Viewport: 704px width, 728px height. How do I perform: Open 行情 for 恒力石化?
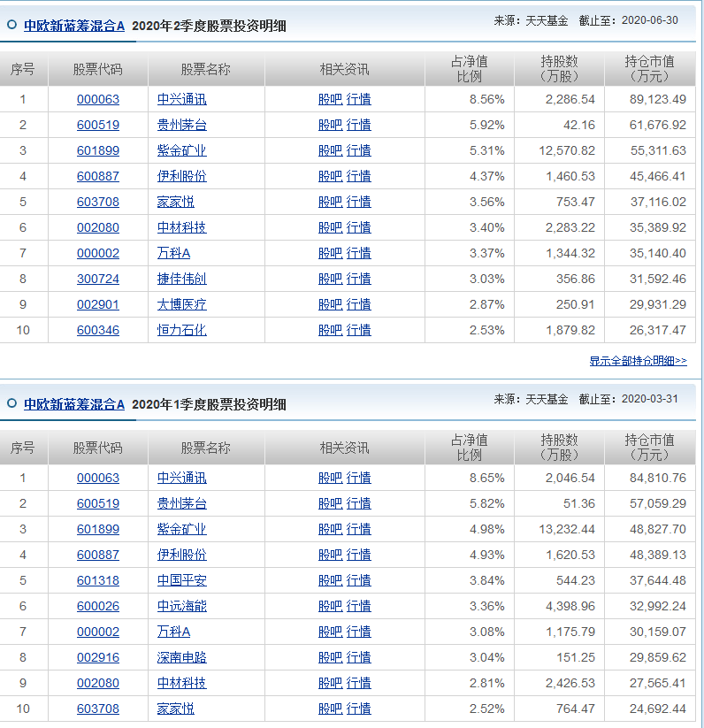pos(359,330)
